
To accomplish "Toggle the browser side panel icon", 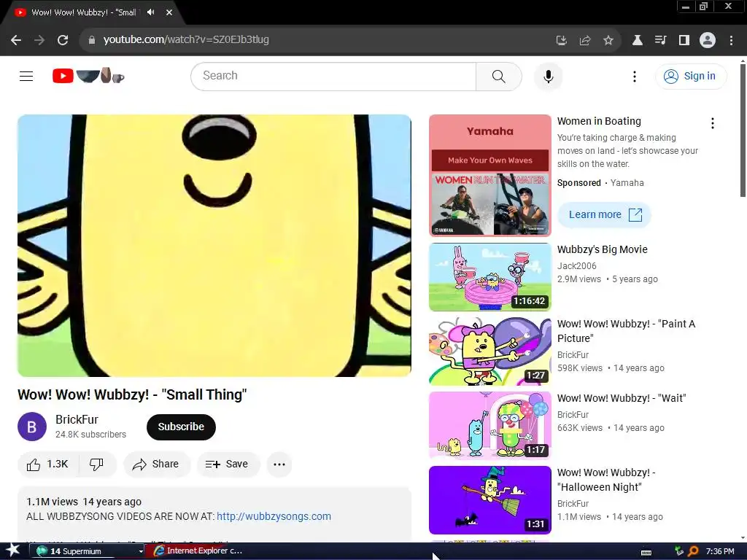I will (x=684, y=41).
